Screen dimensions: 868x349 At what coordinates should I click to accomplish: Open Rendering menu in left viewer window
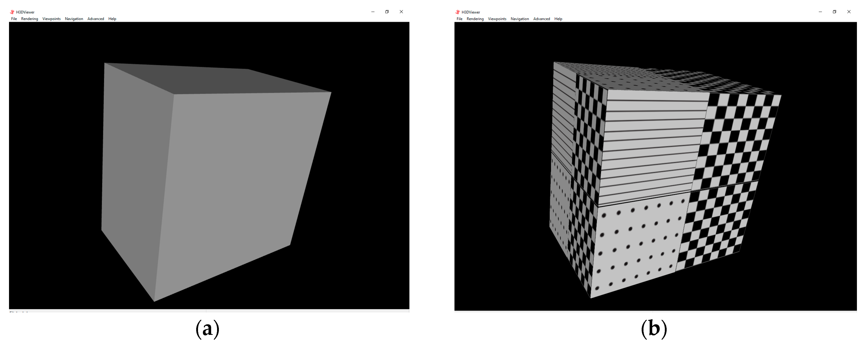point(29,19)
